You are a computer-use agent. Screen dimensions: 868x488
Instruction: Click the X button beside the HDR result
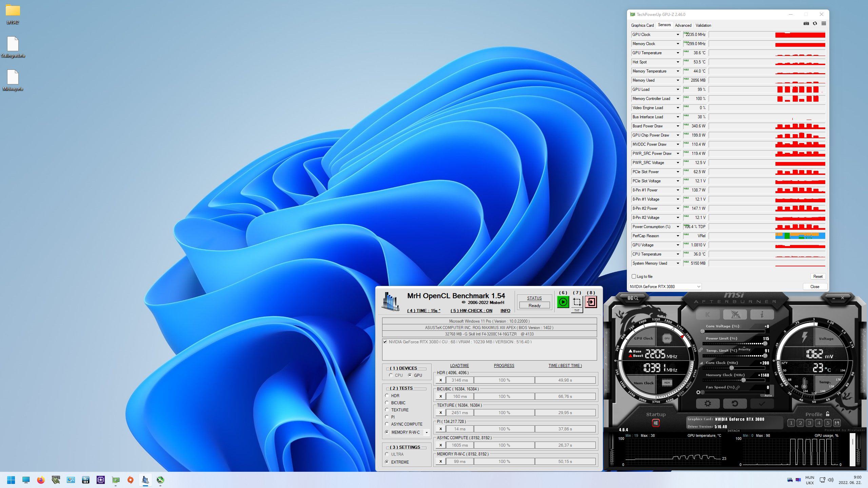coord(440,380)
